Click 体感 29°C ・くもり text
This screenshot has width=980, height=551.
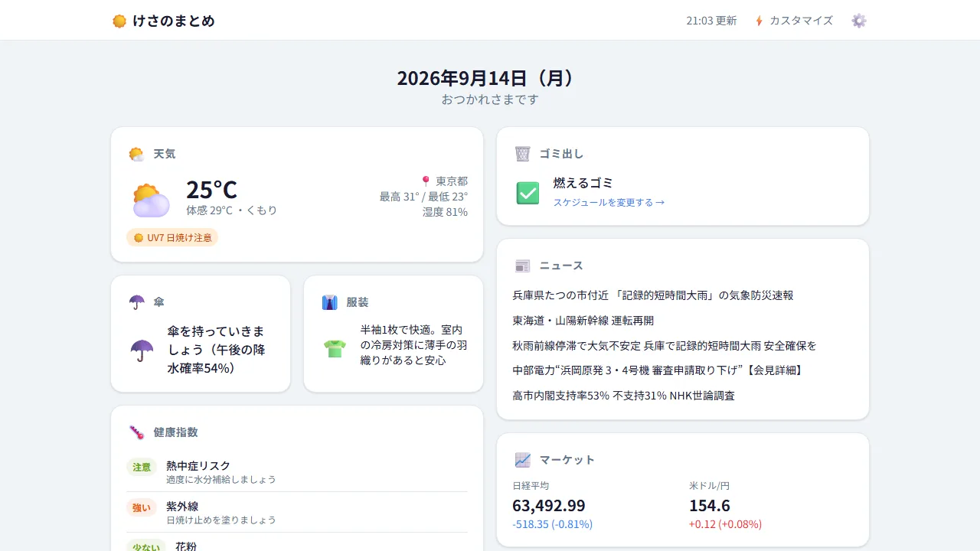232,210
